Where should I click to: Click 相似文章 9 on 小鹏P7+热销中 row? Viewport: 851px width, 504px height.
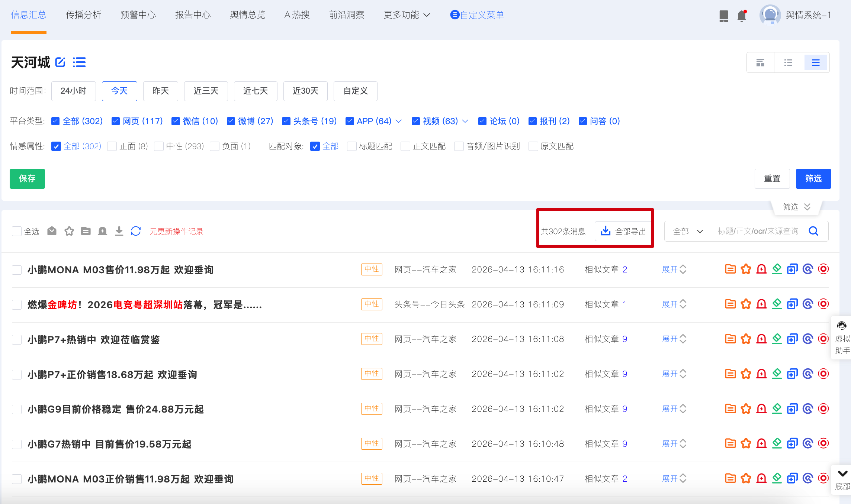point(606,339)
